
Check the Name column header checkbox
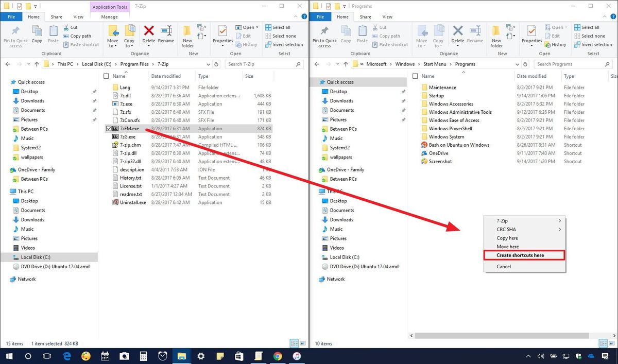(107, 76)
